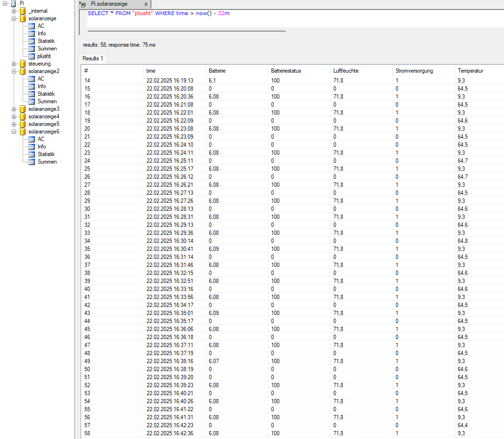The height and width of the screenshot is (439, 504).
Task: Switch to the Results 1 tab
Action: tap(93, 58)
